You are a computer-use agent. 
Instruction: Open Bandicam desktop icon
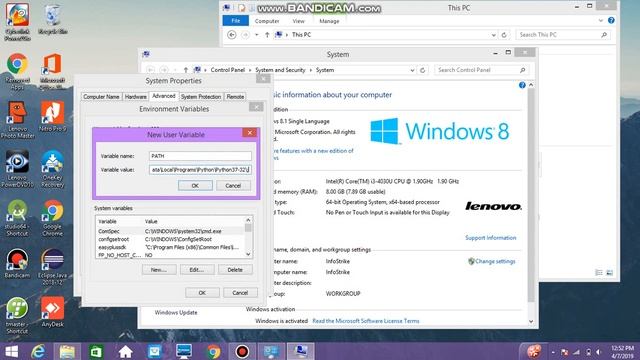click(17, 263)
